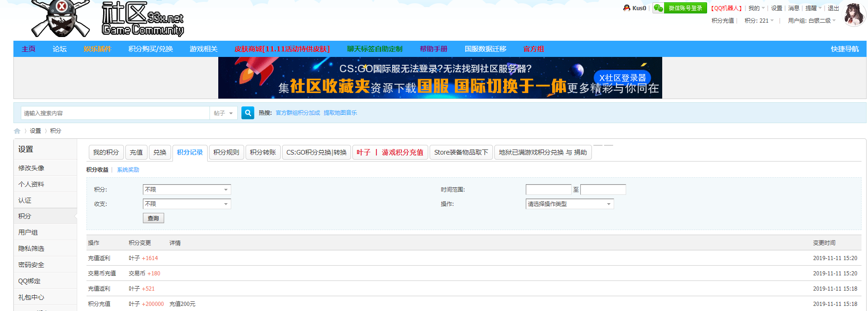The height and width of the screenshot is (311, 868).
Task: Switch to the 积分规则 tab
Action: [226, 152]
